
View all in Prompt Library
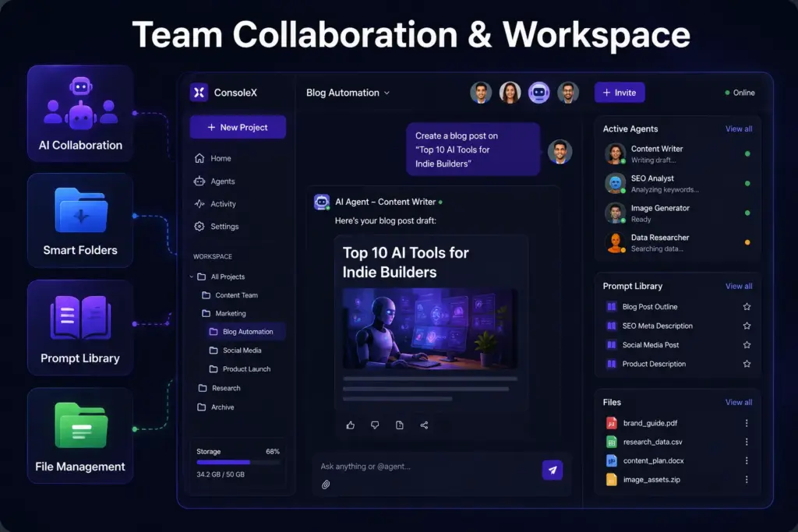pyautogui.click(x=739, y=287)
